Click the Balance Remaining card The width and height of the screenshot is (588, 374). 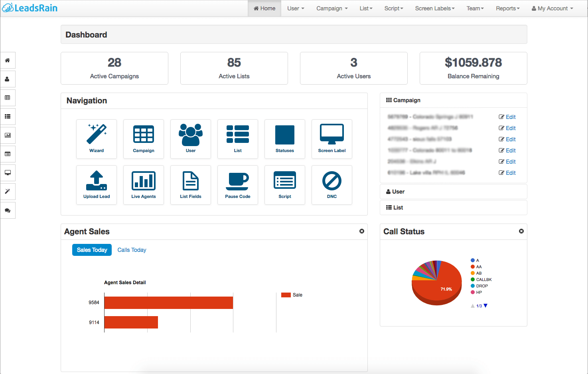[474, 68]
